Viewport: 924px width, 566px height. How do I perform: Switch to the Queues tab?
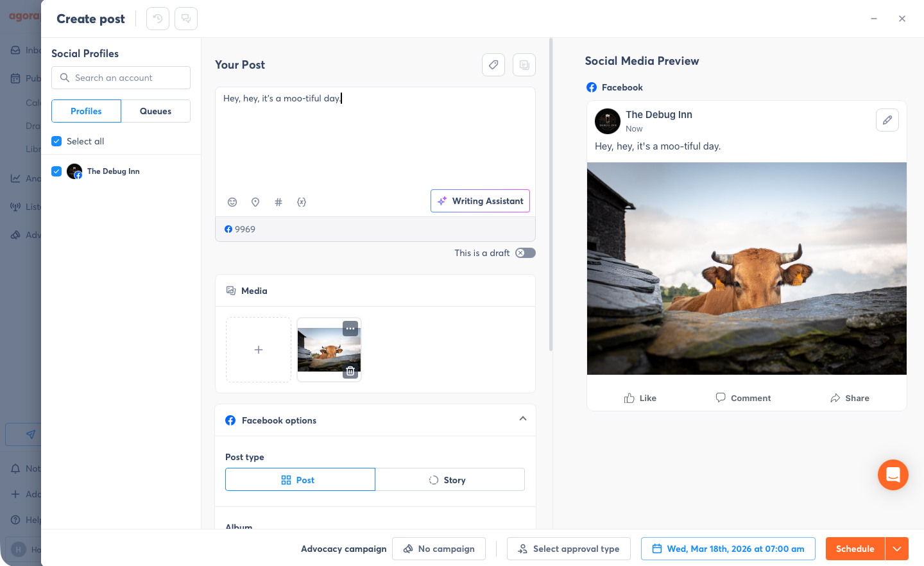coord(156,111)
